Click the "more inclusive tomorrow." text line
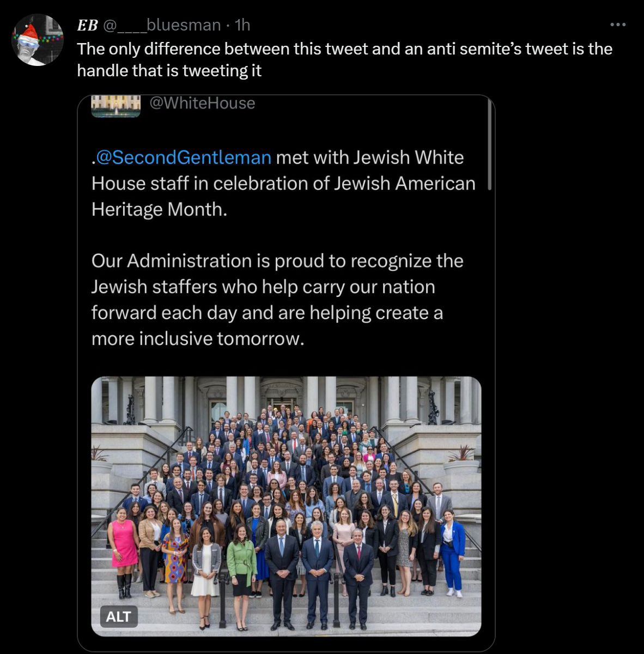 tap(198, 338)
